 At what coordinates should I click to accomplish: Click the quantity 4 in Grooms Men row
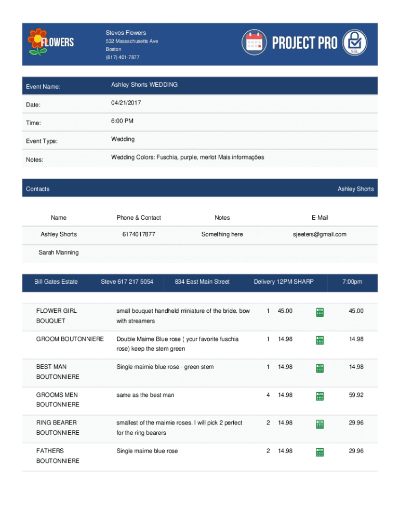coord(268,395)
